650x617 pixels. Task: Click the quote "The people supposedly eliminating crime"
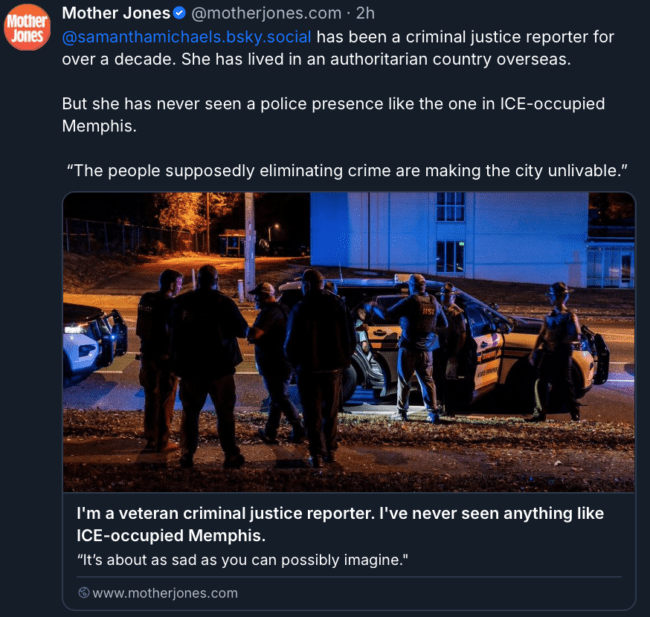coord(347,170)
